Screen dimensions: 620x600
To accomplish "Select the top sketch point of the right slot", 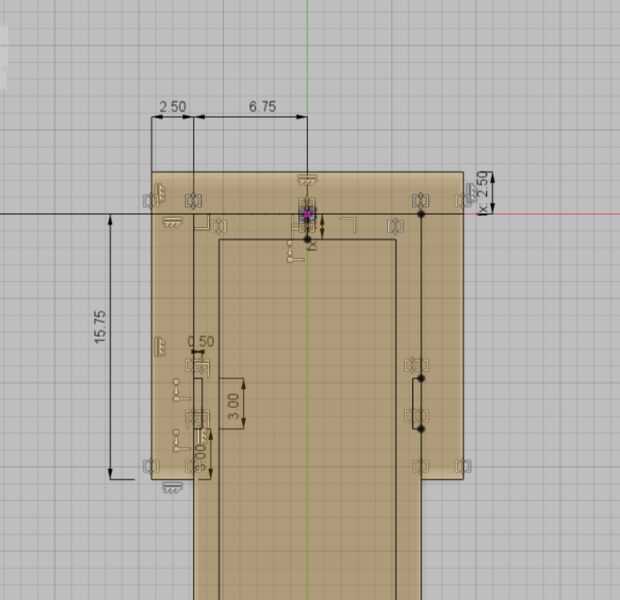I will pos(421,379).
